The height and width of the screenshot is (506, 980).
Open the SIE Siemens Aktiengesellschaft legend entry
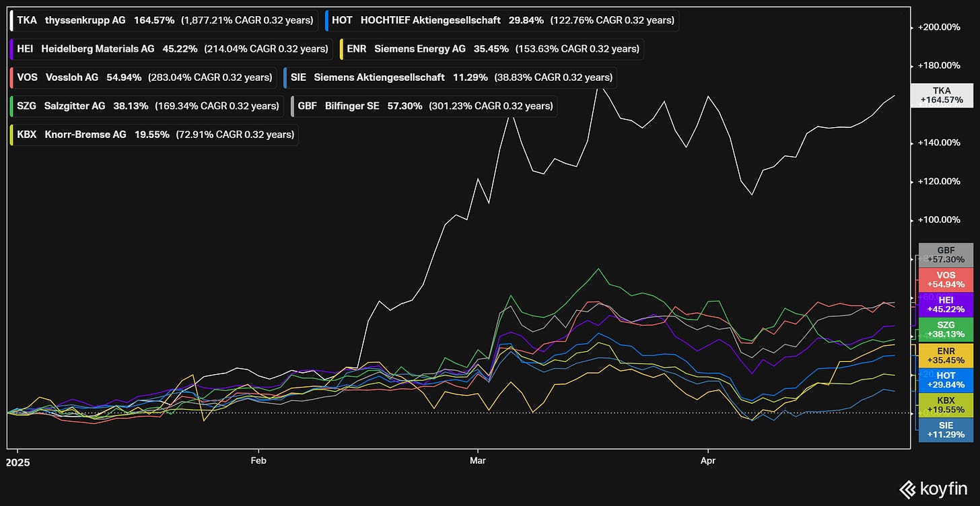coord(450,77)
